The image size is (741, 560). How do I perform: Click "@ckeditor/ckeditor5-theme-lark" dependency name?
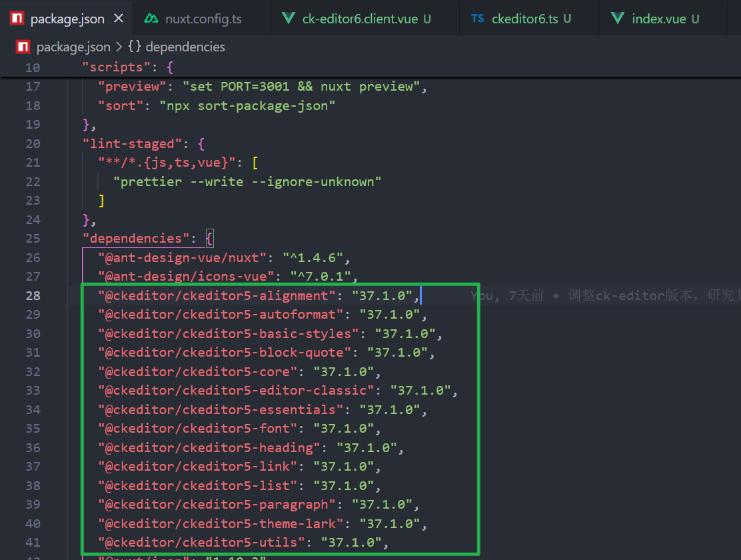pos(221,523)
